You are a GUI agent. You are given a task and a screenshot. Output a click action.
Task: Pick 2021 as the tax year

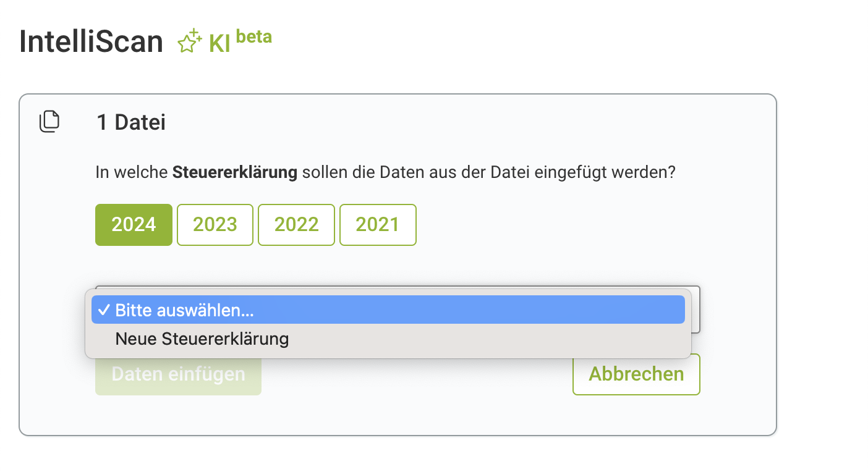coord(378,225)
